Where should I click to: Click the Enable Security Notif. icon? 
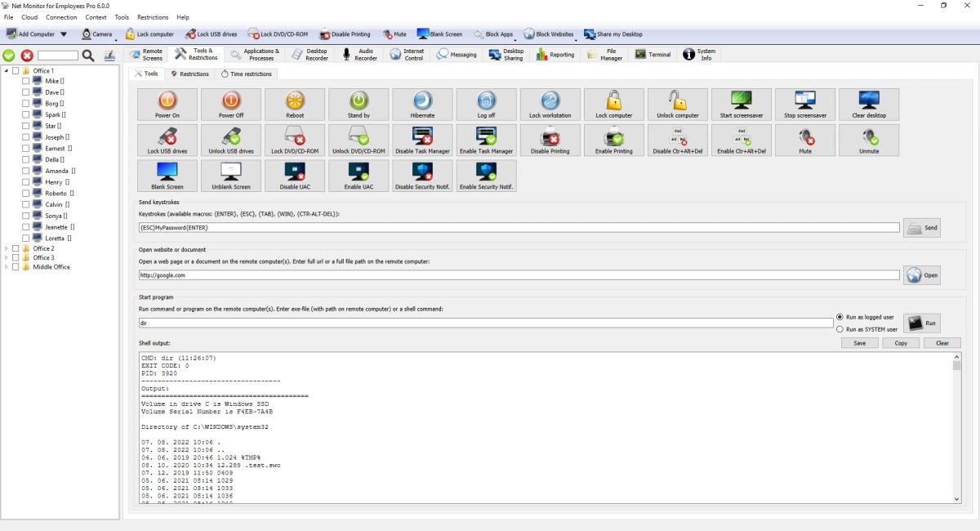click(x=486, y=175)
